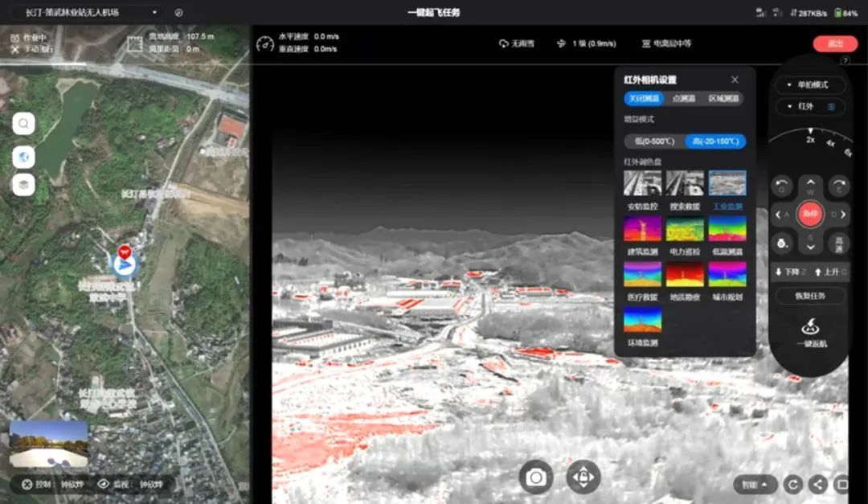This screenshot has width=868, height=504.
Task: Open the 红外 camera lens dropdown
Action: 801,106
